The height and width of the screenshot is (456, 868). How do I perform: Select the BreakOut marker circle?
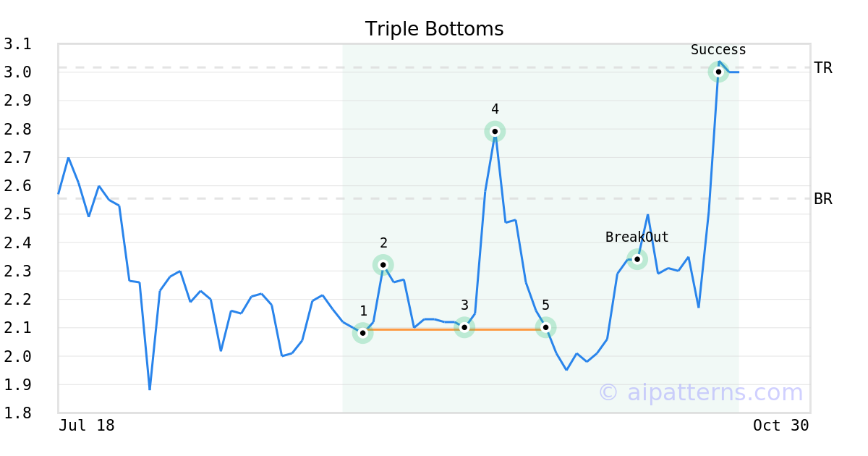637,259
